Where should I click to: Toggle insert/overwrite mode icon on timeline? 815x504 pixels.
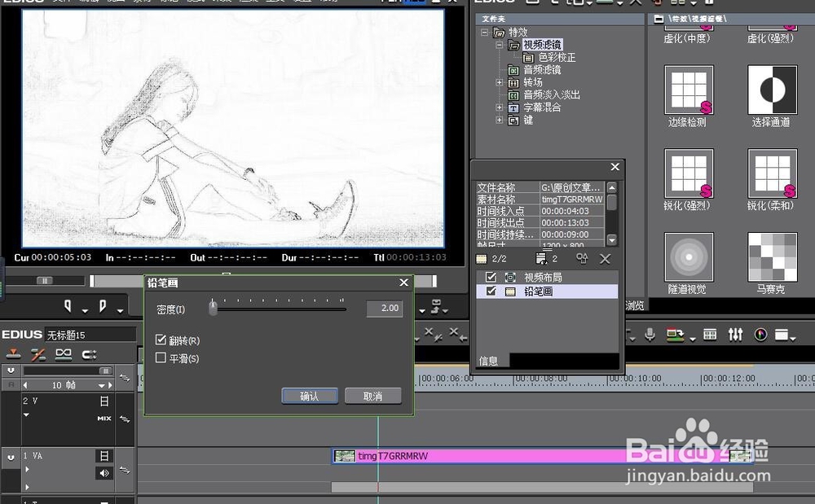point(13,354)
